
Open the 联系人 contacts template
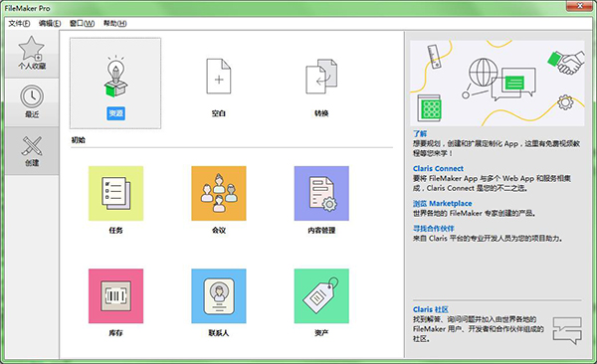pos(219,295)
